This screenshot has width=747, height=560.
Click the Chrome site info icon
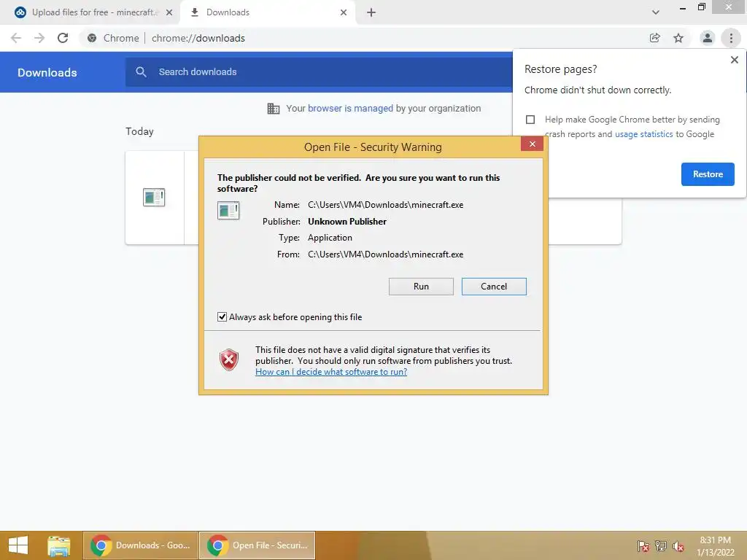coord(92,38)
